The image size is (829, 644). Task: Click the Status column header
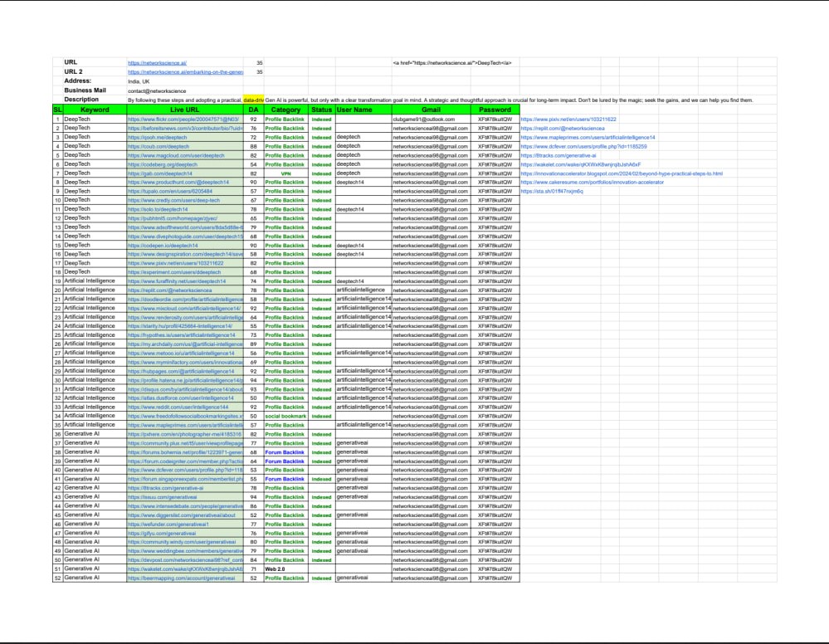[x=322, y=110]
